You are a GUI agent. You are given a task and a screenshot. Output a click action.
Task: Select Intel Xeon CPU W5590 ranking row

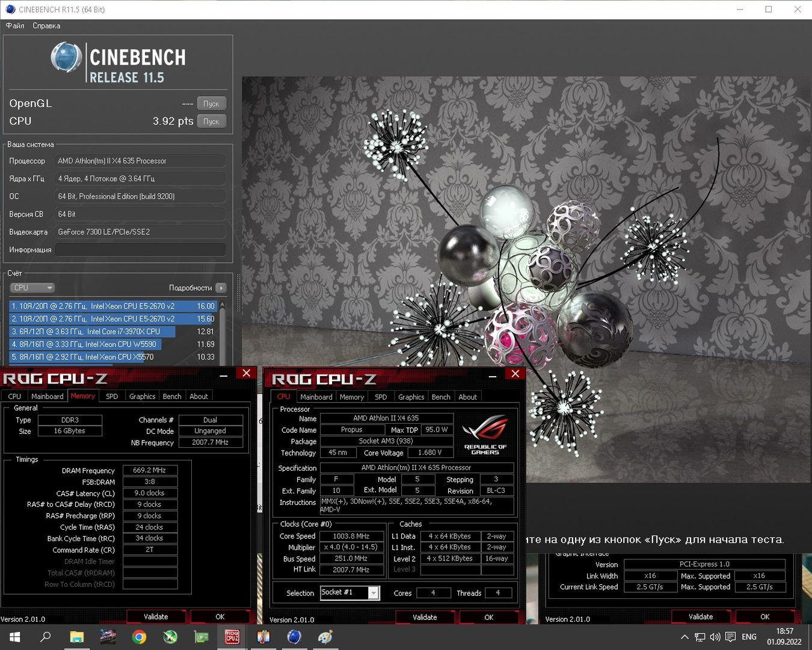(113, 344)
